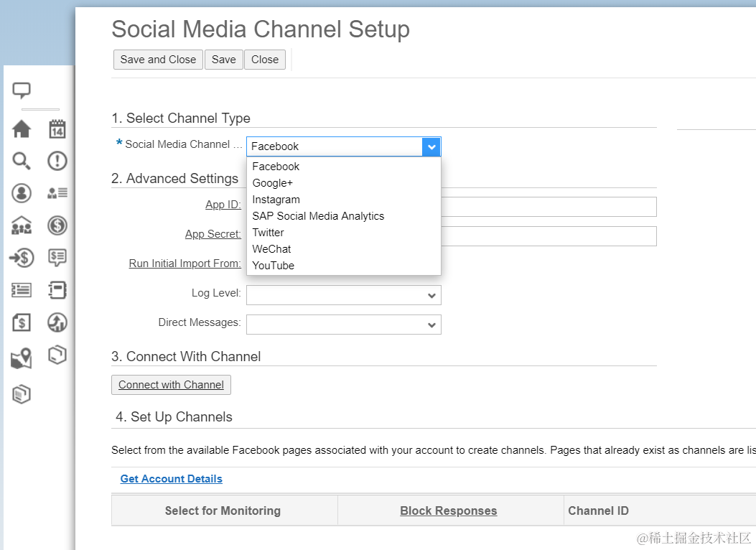Expand the Log Level dropdown
Screen dimensions: 756x550
coord(431,296)
